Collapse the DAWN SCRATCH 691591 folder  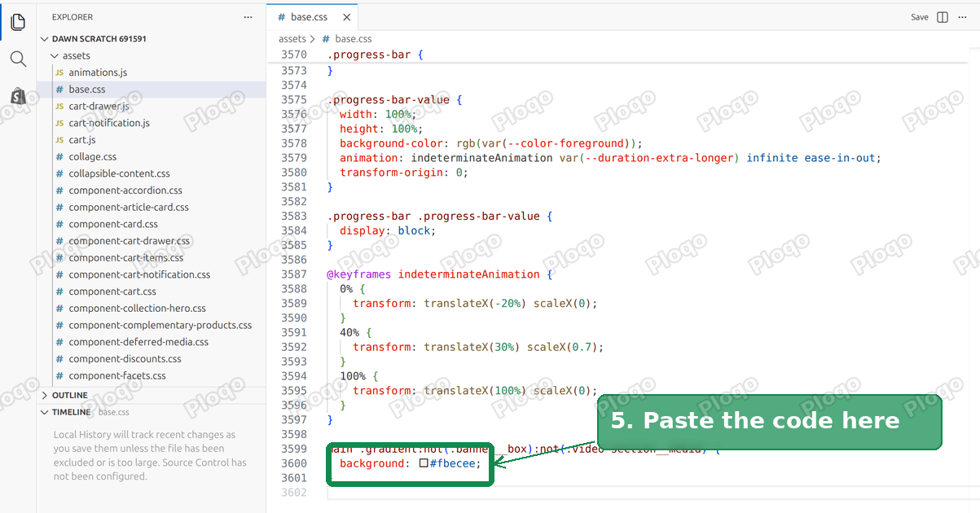(152, 38)
